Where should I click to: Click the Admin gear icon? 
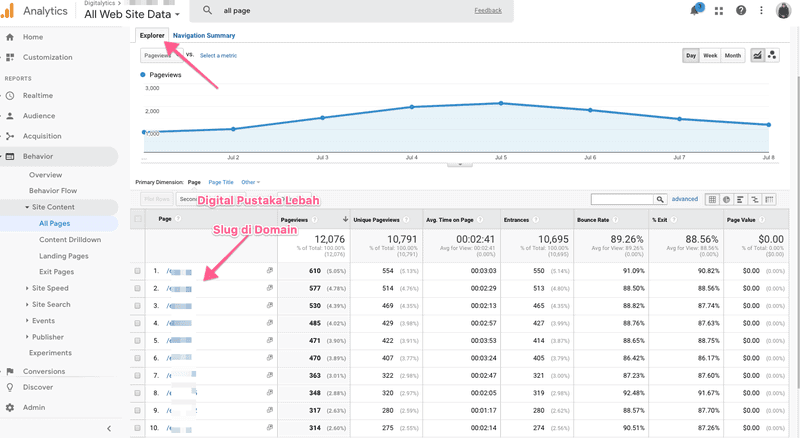[10, 407]
